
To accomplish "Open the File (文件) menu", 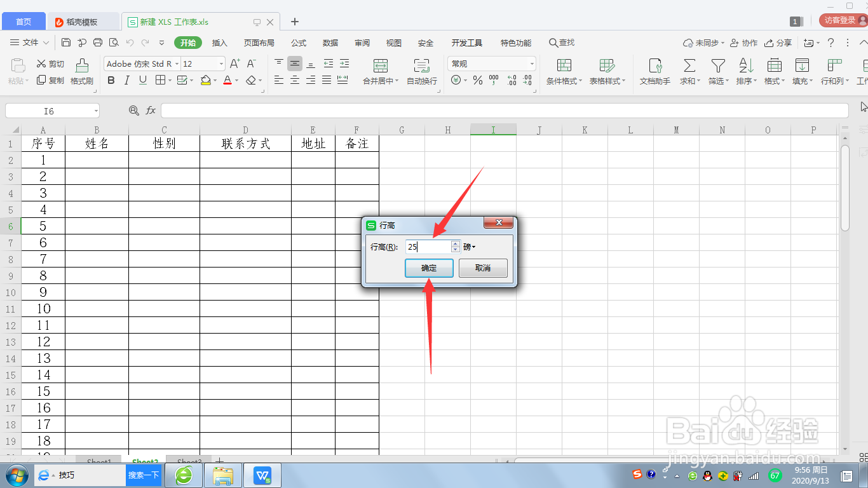I will pyautogui.click(x=30, y=43).
